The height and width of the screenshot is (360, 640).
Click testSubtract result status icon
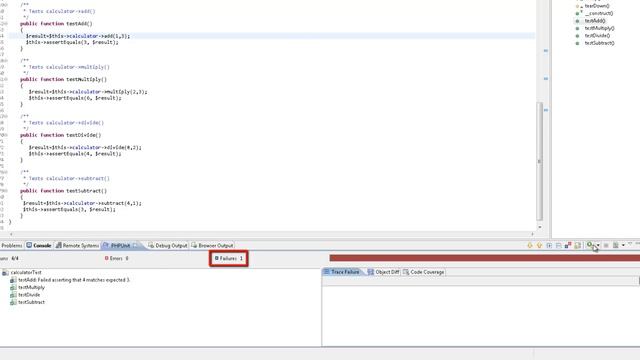click(x=13, y=302)
